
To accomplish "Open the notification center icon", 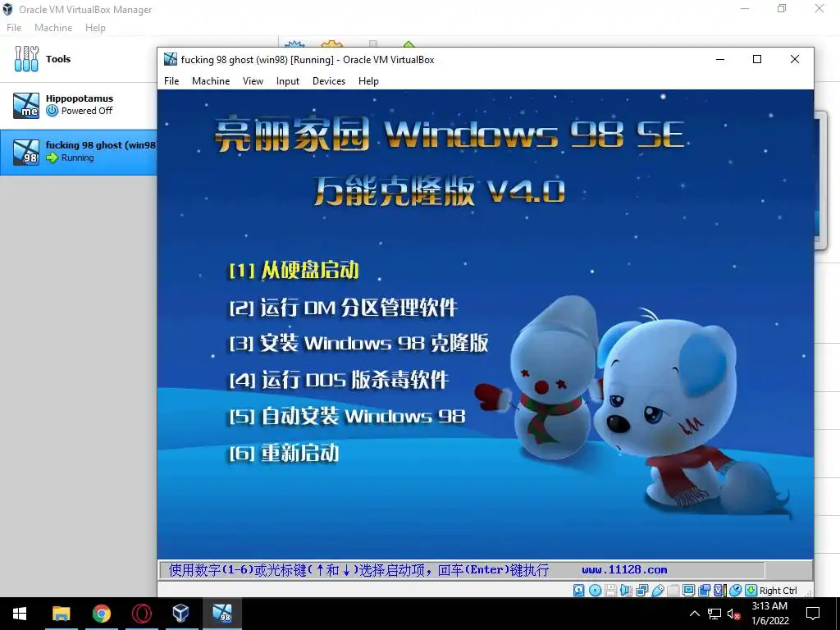I will point(813,614).
